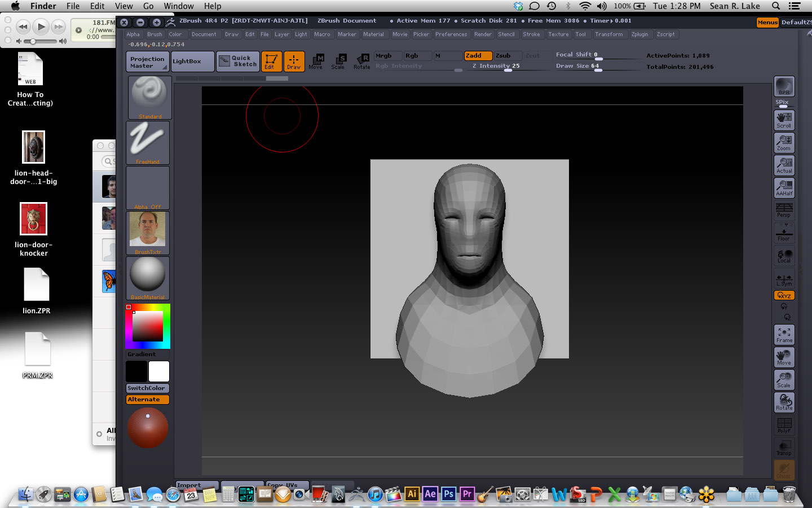
Task: Open the Tool menu
Action: pos(582,34)
